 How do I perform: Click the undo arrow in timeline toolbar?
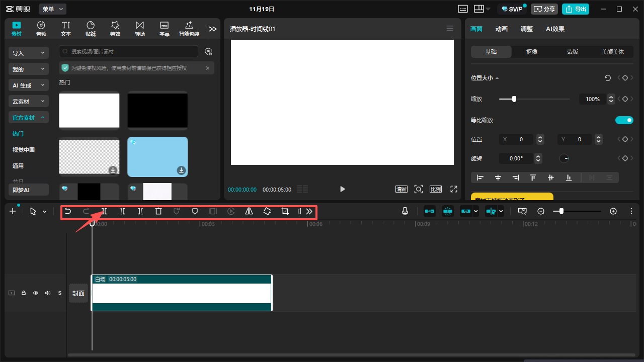68,212
